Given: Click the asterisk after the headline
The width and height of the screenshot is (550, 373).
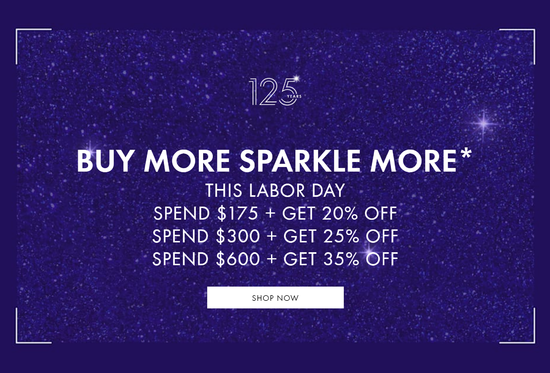Looking at the screenshot, I should pyautogui.click(x=466, y=155).
